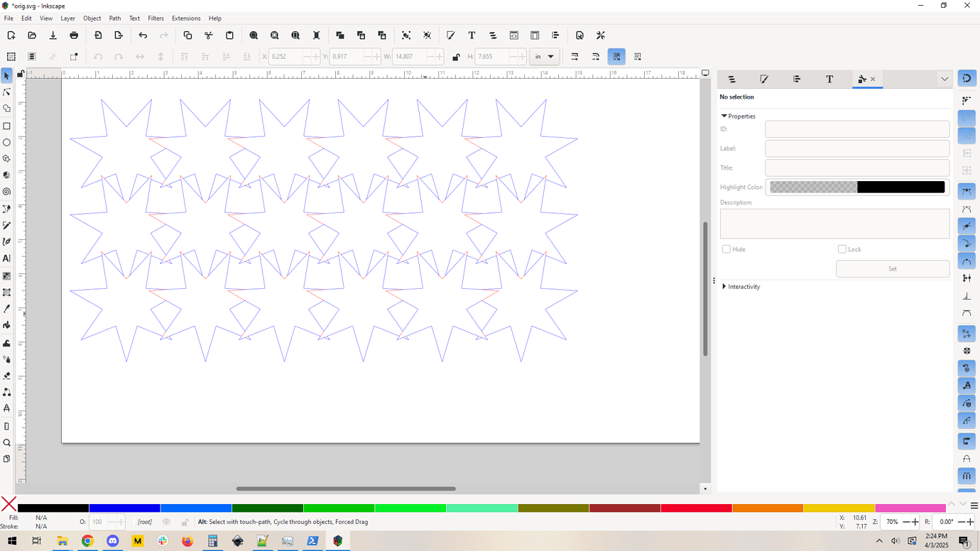Open Inkscape Preferences via the wrench icon
The width and height of the screenshot is (980, 551).
(x=601, y=35)
